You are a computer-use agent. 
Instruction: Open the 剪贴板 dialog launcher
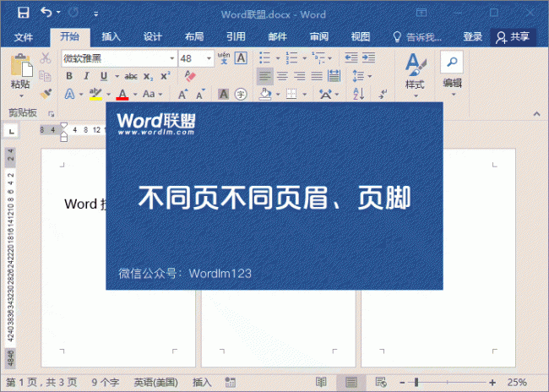[x=52, y=114]
